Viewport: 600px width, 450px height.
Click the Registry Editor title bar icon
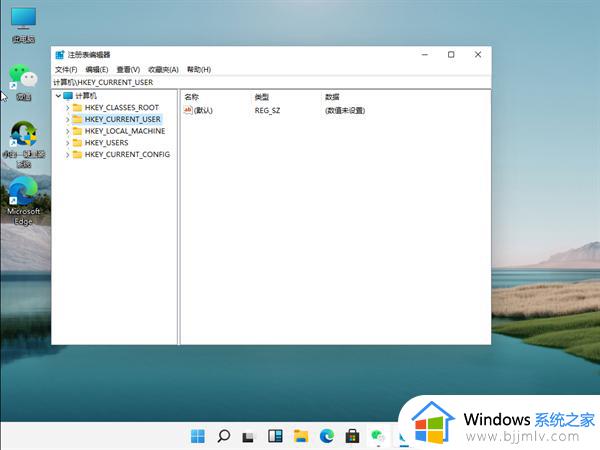[60, 55]
